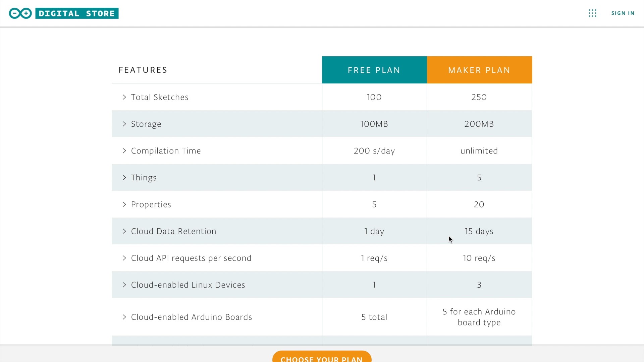This screenshot has width=644, height=362.
Task: Click the Cloud Data Retention label
Action: tap(173, 231)
